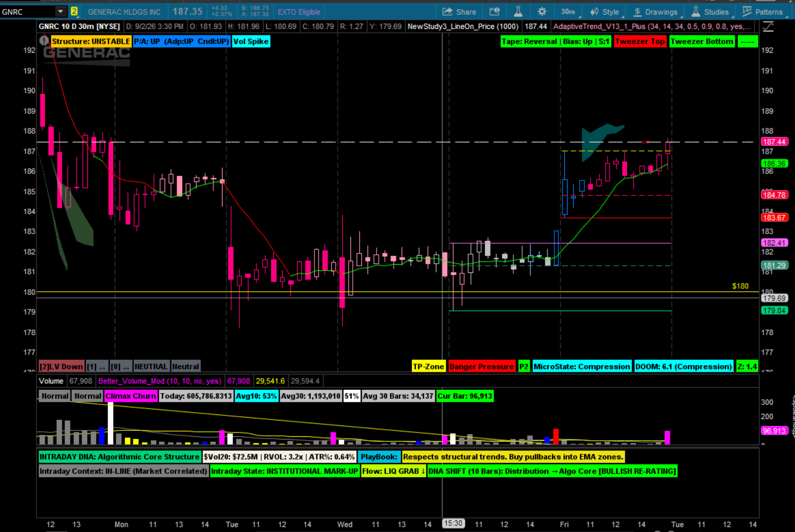795x532 pixels.
Task: Click the '[2]LV Down' label
Action: (61, 367)
